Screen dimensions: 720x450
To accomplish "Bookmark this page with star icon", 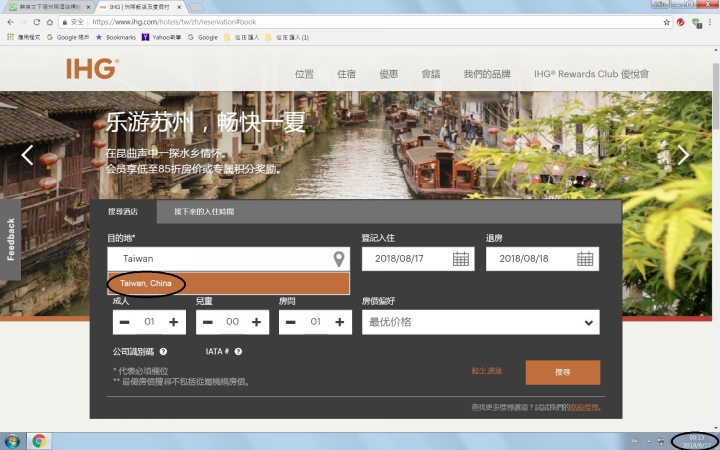I will pos(666,22).
